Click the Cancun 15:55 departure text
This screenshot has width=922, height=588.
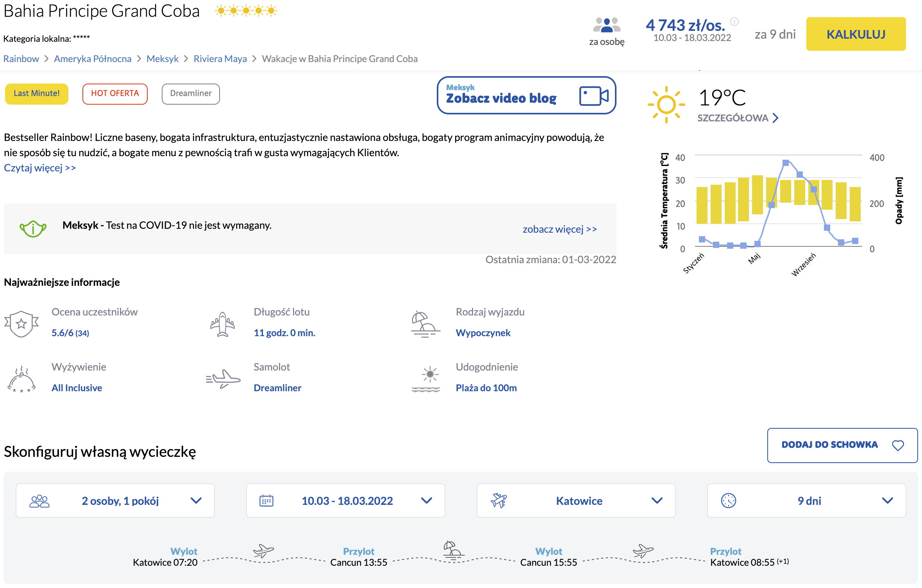(x=549, y=563)
